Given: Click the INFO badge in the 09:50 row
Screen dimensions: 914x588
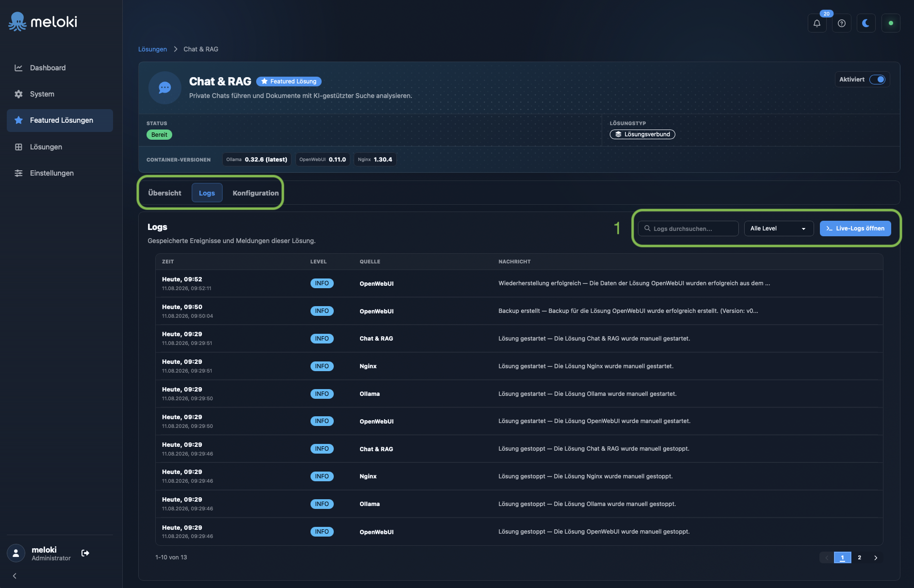Looking at the screenshot, I should [322, 311].
